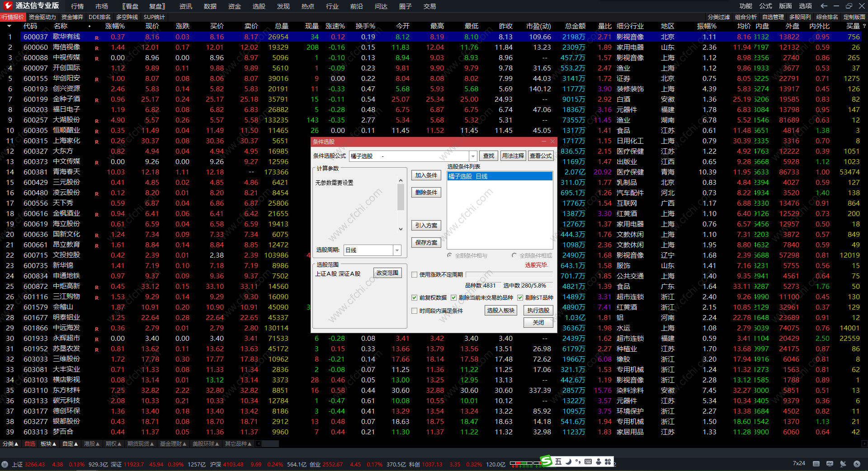
Task: Open the keyboard icon in bottom status bar
Action: coord(816,463)
